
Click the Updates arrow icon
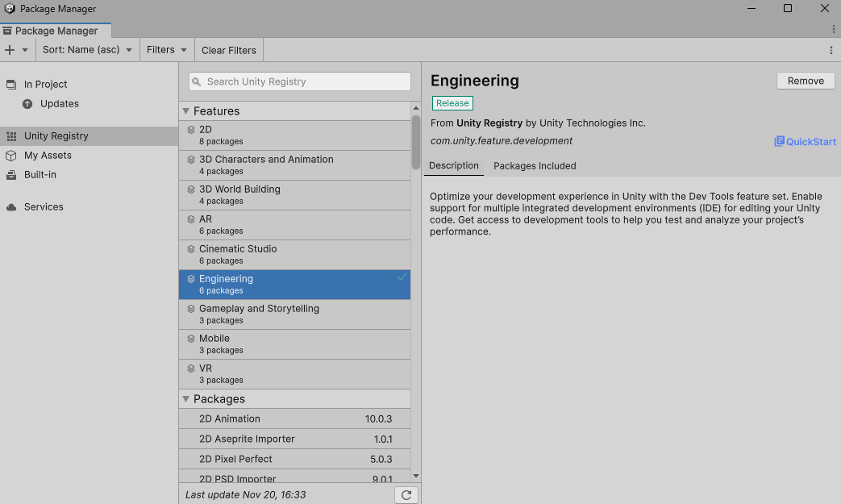point(27,103)
